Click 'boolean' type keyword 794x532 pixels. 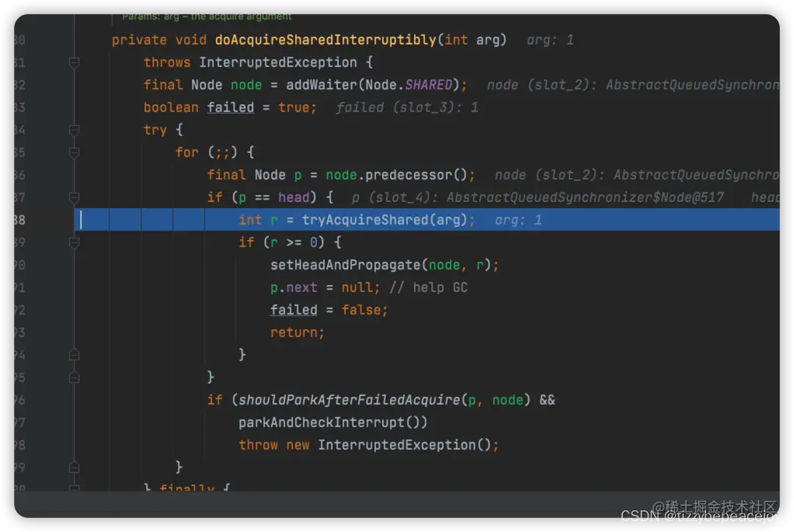(x=171, y=107)
